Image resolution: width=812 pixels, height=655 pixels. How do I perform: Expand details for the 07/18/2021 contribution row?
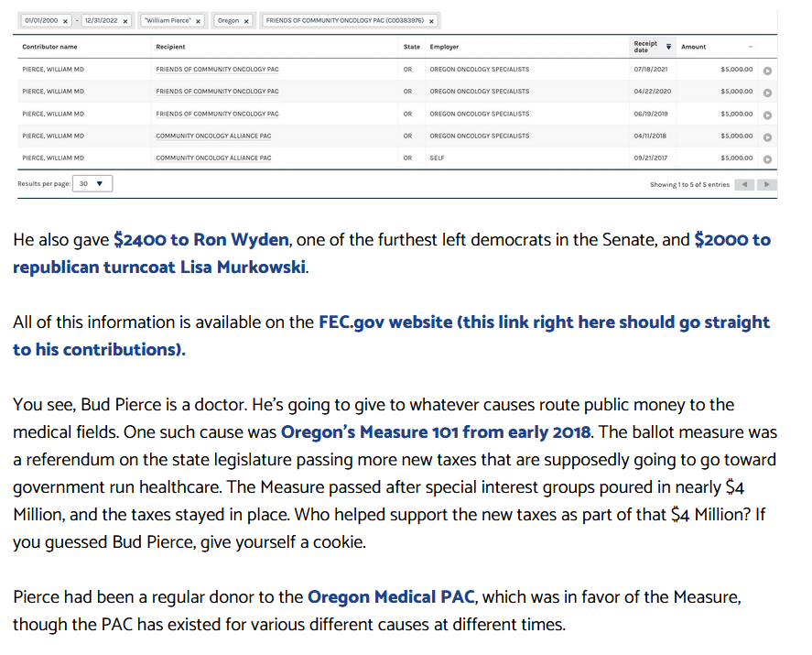(767, 70)
